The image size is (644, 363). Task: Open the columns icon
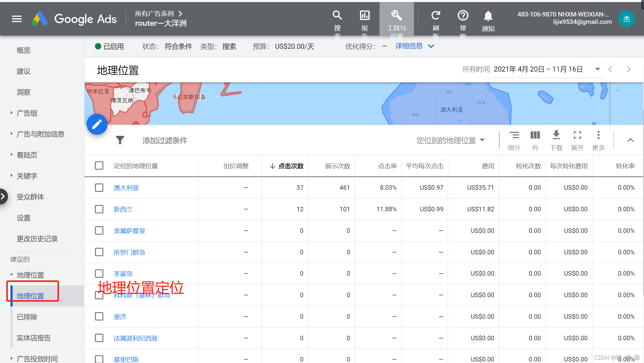(x=535, y=136)
